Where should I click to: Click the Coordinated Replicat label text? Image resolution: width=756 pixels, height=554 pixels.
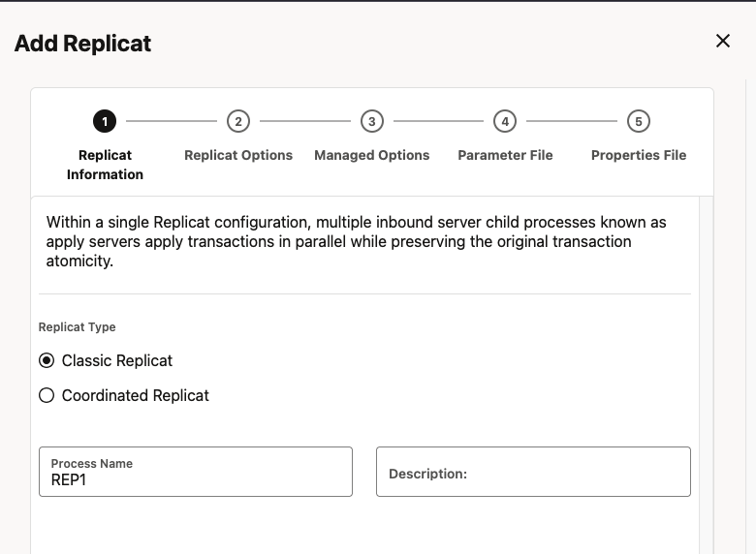(x=136, y=395)
